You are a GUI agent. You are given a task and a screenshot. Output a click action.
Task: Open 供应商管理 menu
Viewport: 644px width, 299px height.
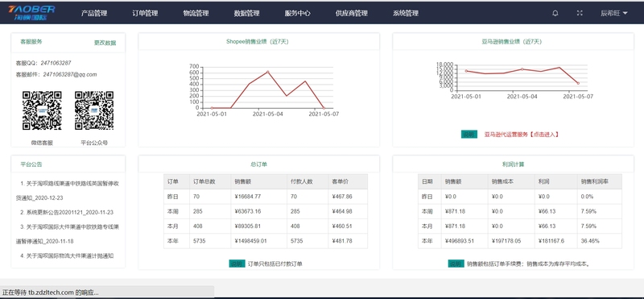[351, 13]
